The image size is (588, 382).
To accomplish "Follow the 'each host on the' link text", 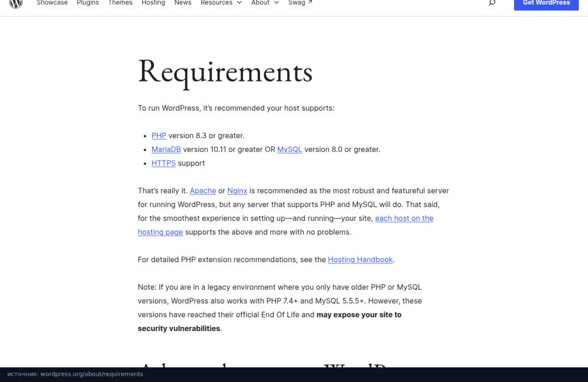I will 404,219.
